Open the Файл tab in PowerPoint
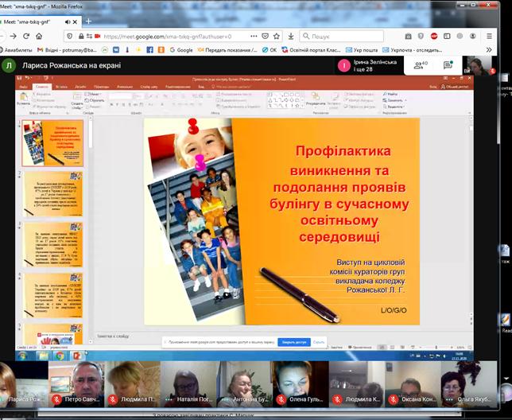512x420 pixels. (24, 87)
